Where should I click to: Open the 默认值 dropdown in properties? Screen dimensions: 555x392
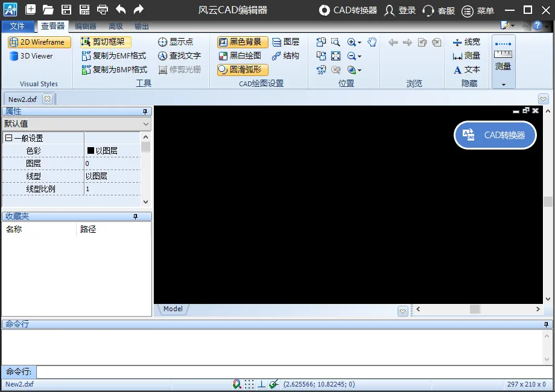(x=77, y=124)
